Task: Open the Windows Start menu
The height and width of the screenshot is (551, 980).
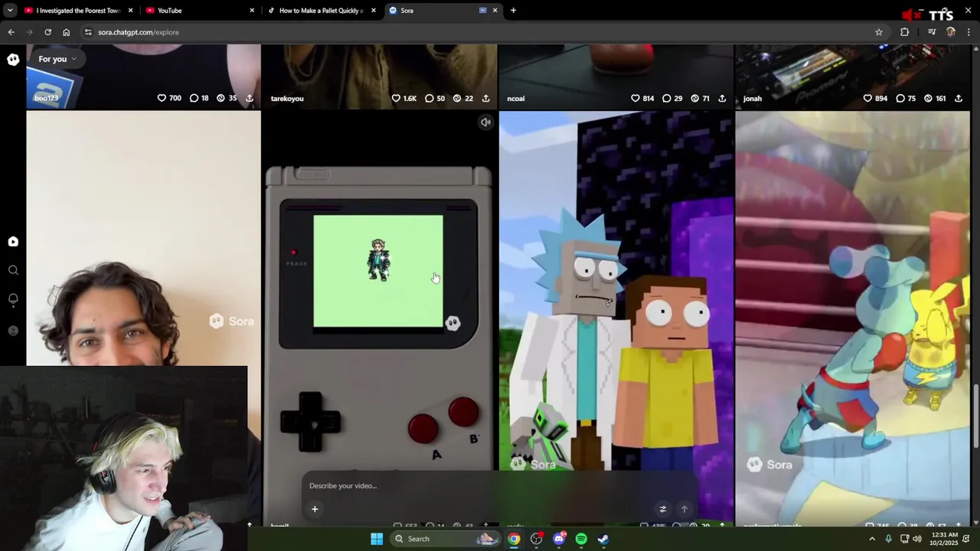Action: pos(377,539)
